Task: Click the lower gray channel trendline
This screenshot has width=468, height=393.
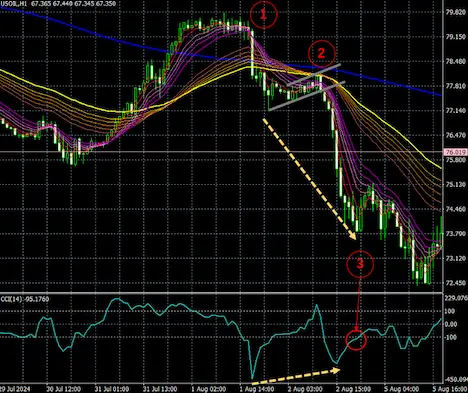Action: 306,96
